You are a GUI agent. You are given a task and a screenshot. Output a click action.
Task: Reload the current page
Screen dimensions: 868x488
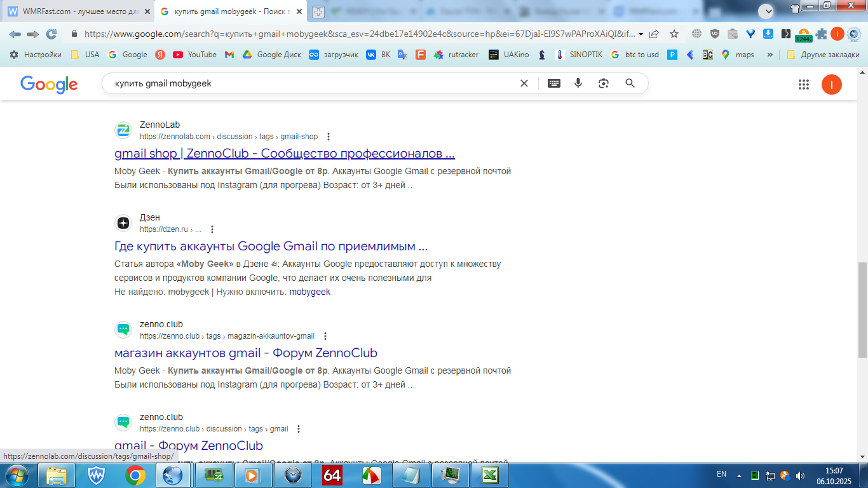click(51, 34)
